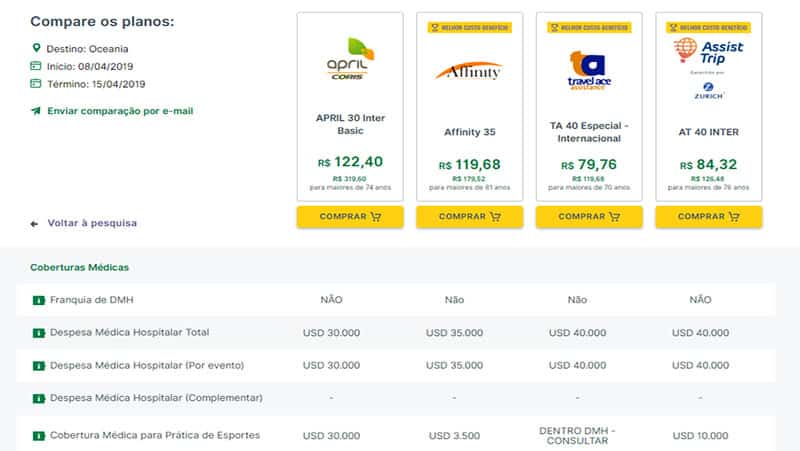Click the R$ 122,40 price
The width and height of the screenshot is (800, 451).
point(350,162)
